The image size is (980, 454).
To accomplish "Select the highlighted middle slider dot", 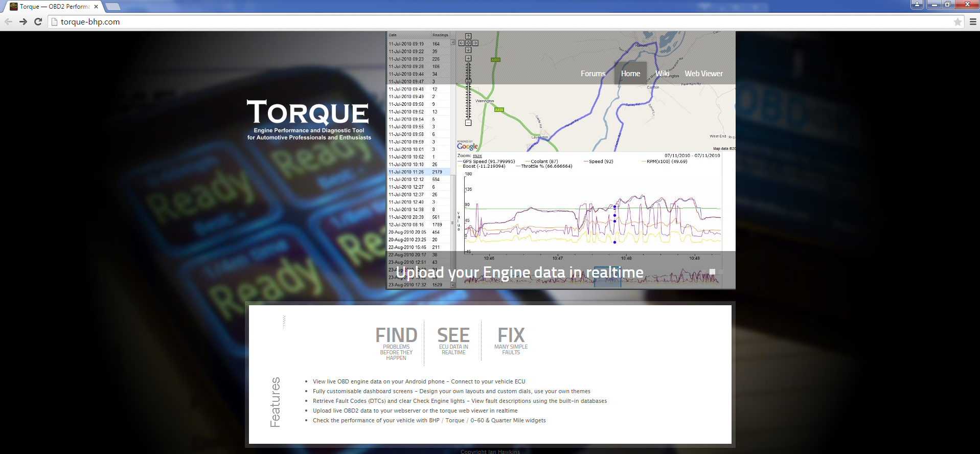I will [x=712, y=271].
